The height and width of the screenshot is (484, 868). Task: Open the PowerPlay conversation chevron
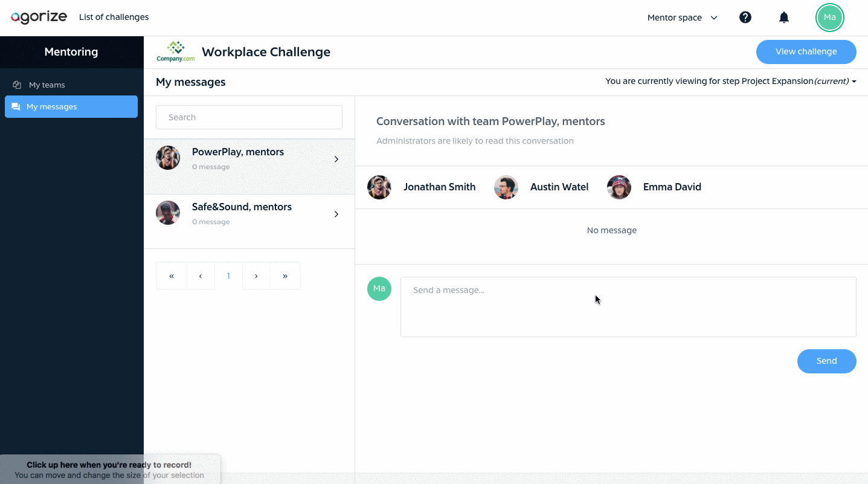point(336,160)
